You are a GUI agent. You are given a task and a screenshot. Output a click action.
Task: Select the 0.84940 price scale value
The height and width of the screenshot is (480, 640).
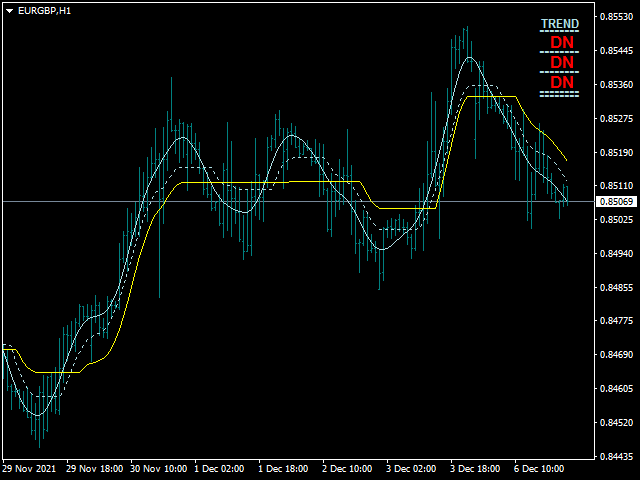pyautogui.click(x=616, y=253)
